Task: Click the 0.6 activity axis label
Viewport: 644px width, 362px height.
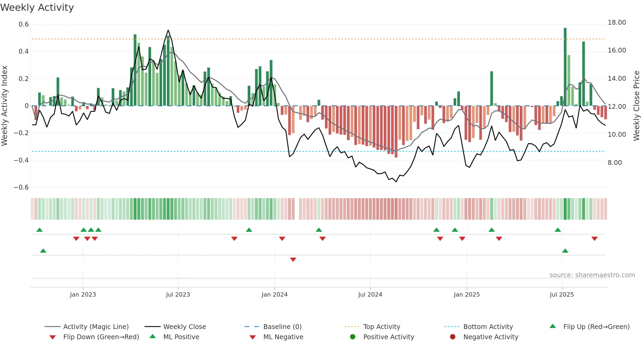Action: [x=24, y=24]
